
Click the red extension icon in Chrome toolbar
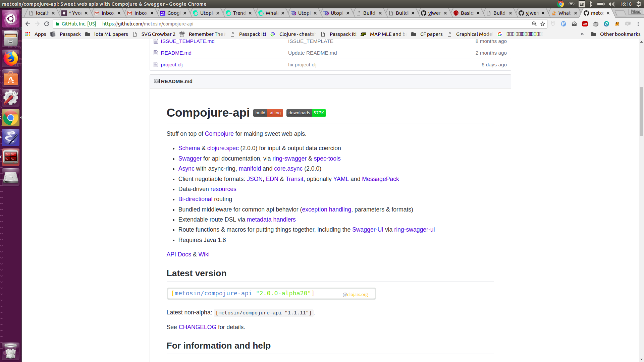[x=585, y=24]
